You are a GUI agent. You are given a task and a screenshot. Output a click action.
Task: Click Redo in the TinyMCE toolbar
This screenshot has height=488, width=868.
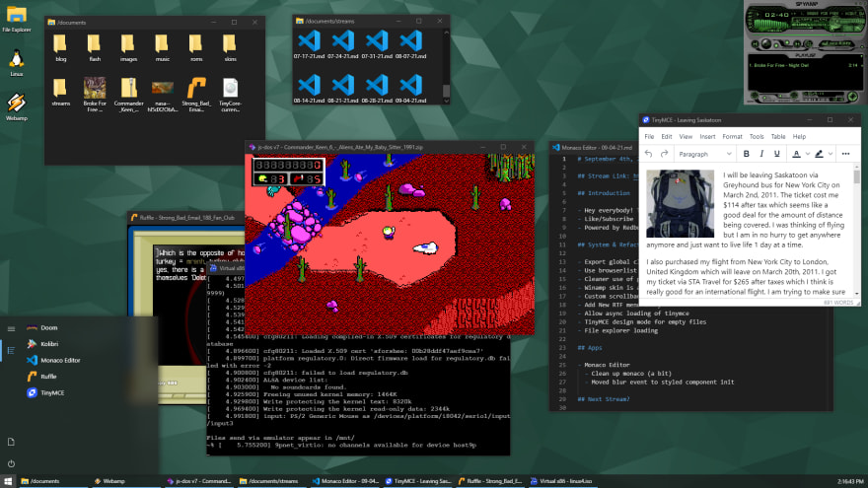click(664, 154)
